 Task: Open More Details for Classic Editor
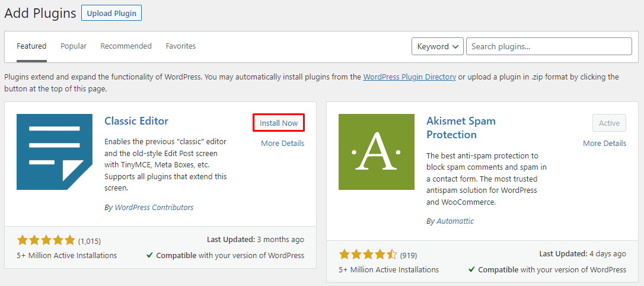(283, 144)
